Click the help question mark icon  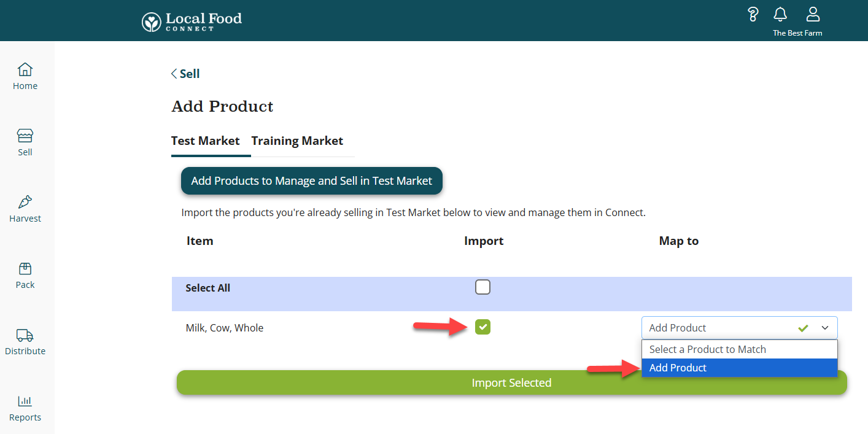pyautogui.click(x=753, y=15)
